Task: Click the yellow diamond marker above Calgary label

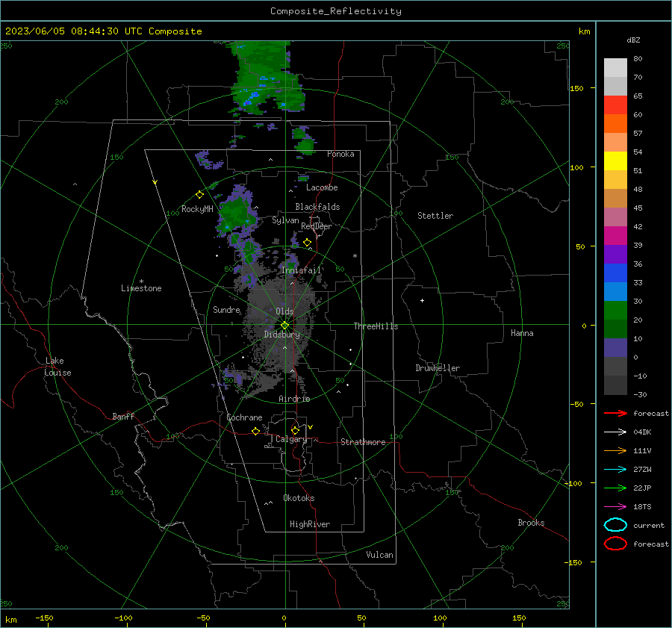Action: [295, 430]
